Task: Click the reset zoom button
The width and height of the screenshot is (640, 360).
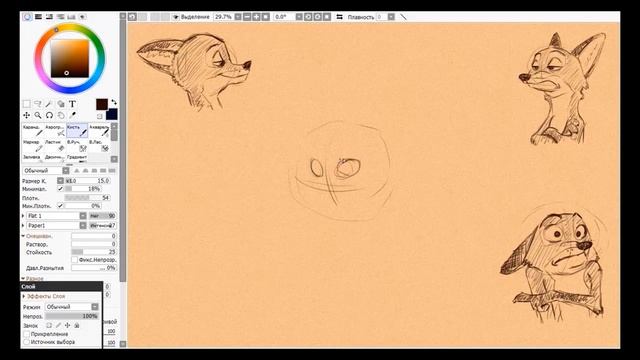Action: tap(266, 17)
